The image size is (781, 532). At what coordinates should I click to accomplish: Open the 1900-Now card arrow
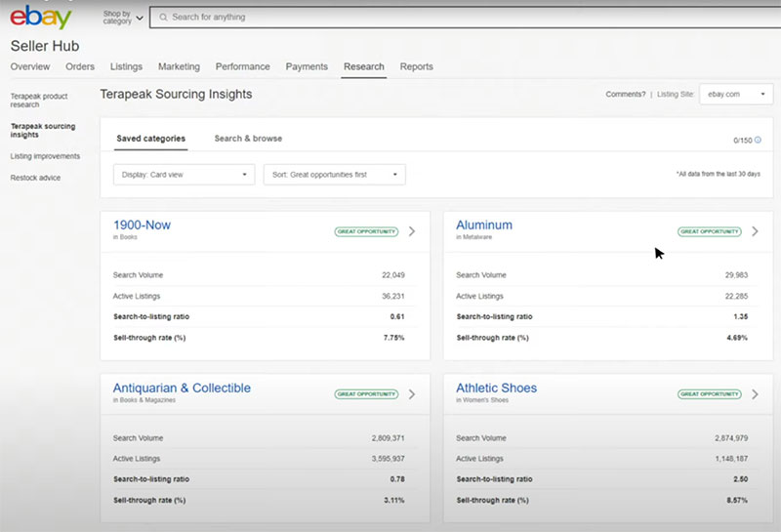tap(412, 231)
